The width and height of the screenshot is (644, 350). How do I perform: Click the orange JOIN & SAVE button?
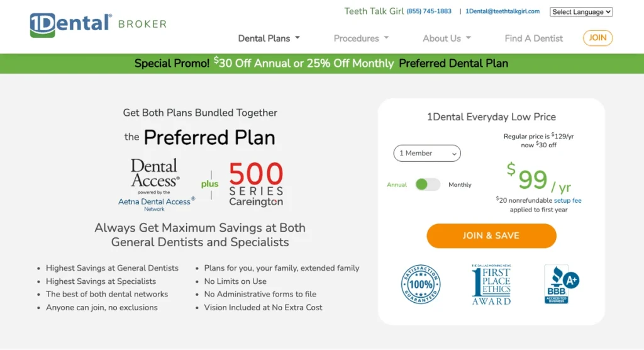pyautogui.click(x=491, y=235)
